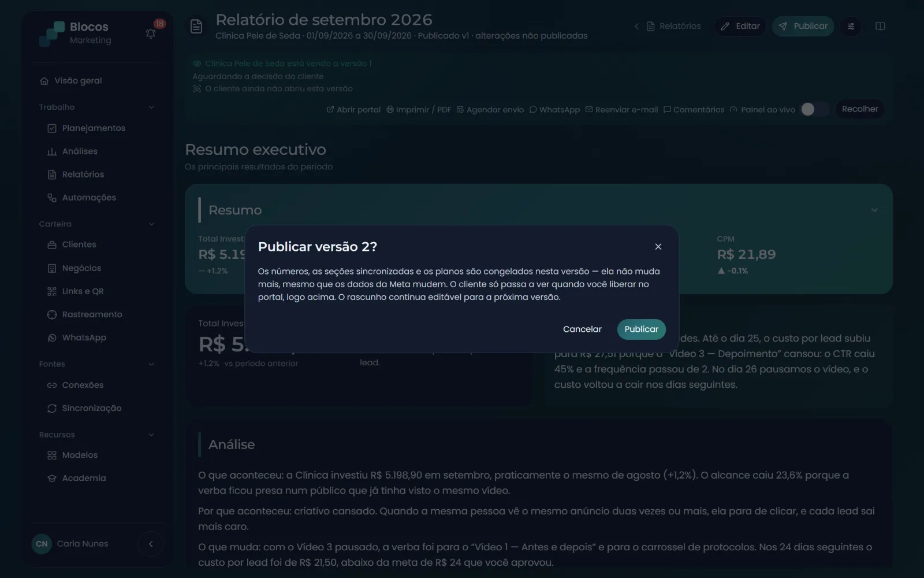
Task: Click the report document icon beside title
Action: pyautogui.click(x=196, y=27)
